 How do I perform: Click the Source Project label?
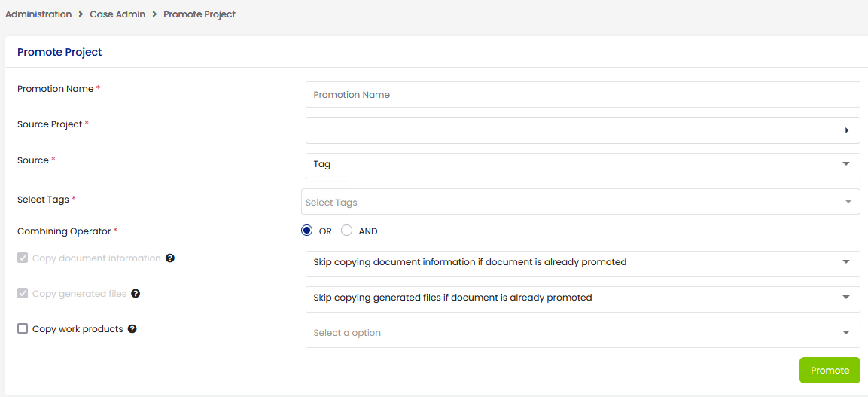tap(50, 124)
